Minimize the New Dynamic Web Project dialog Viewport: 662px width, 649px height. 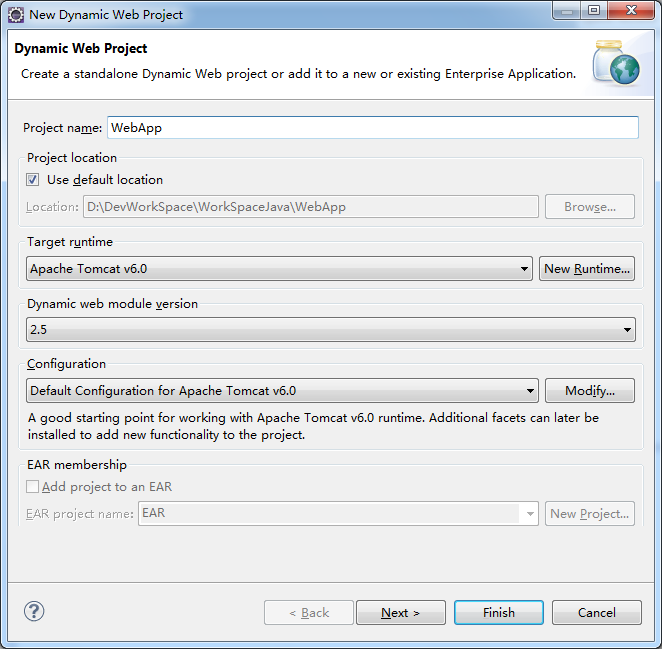567,11
